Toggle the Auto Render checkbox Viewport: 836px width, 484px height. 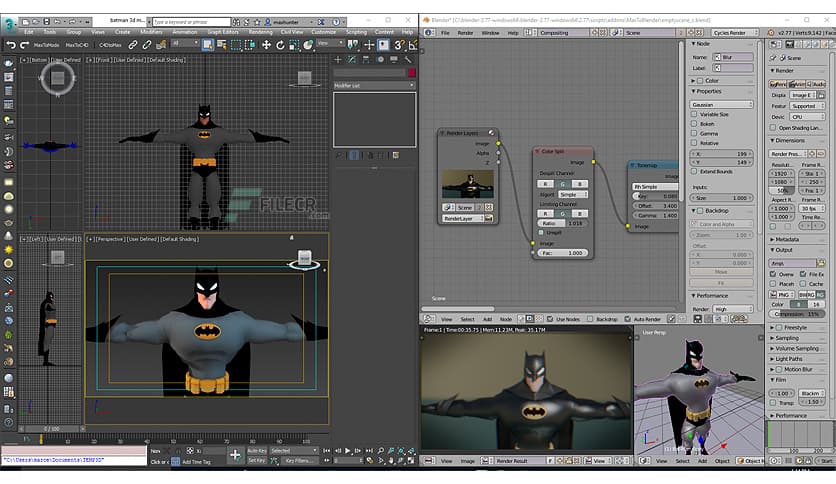pyautogui.click(x=628, y=319)
